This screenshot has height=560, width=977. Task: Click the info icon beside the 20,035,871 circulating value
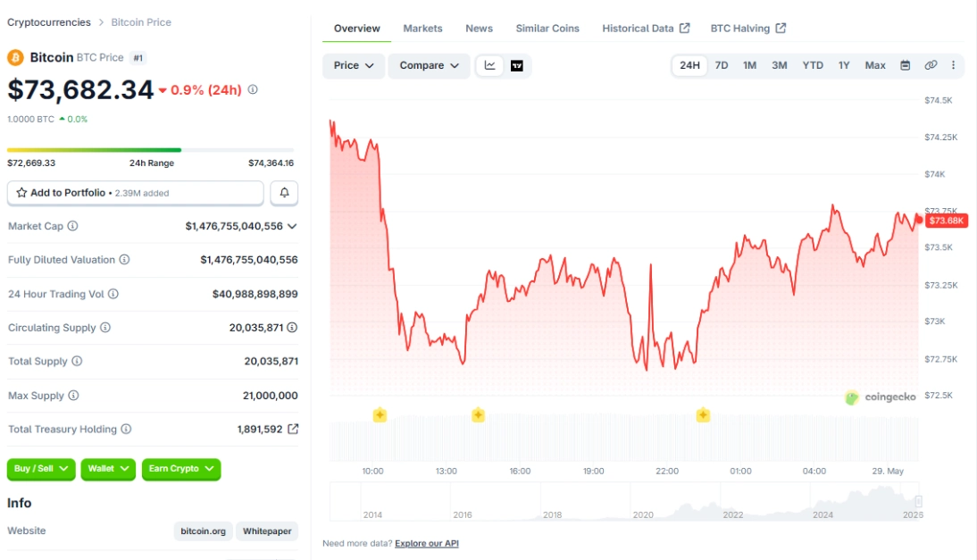(292, 327)
